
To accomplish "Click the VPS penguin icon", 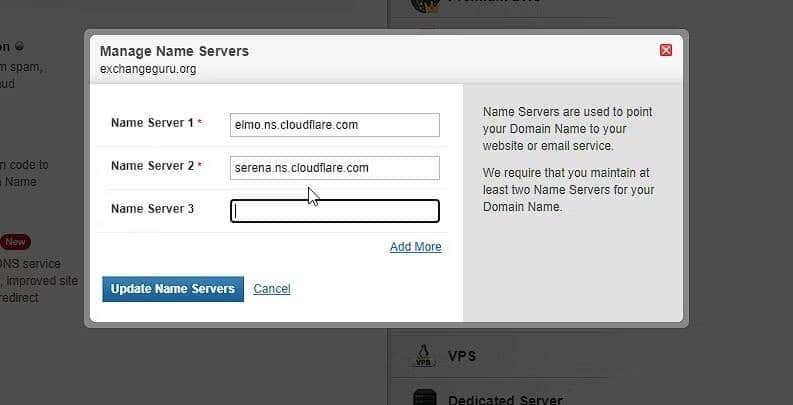I will tap(423, 356).
